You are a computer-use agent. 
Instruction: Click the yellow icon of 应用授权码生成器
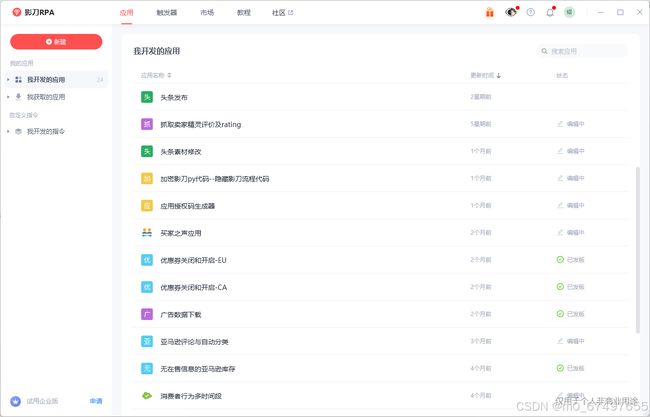pos(147,206)
